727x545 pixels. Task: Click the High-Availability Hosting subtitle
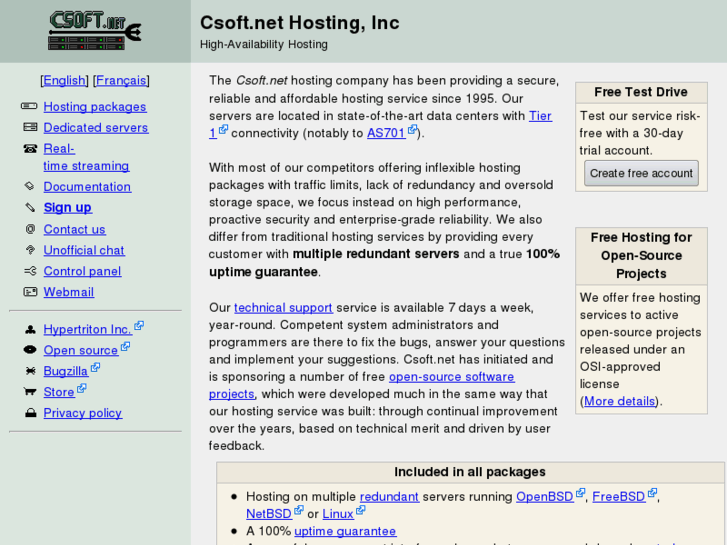coord(264,45)
